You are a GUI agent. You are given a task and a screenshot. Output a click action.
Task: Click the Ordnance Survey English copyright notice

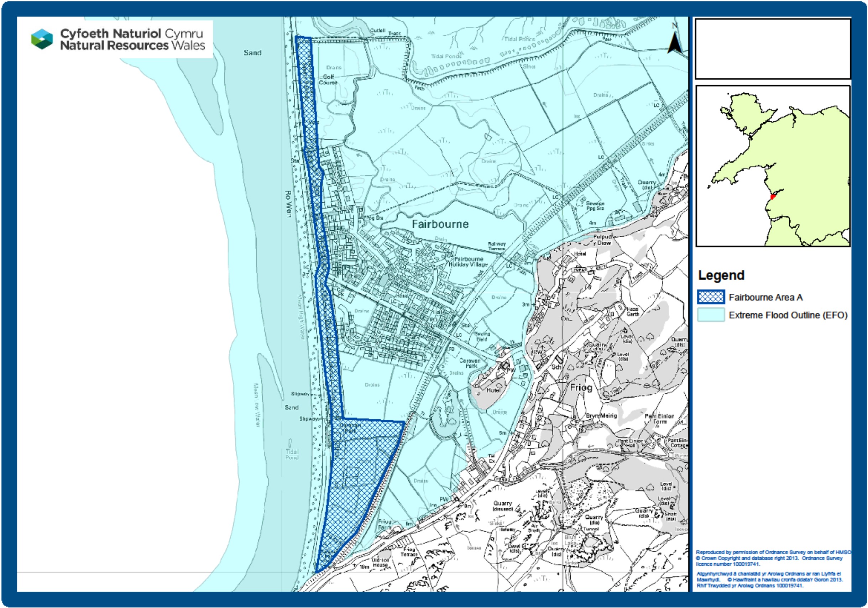770,558
